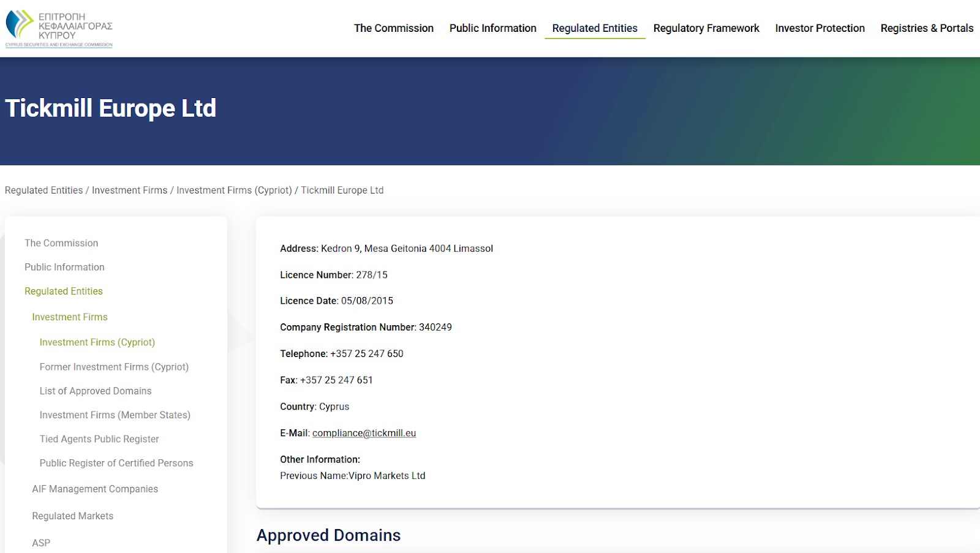Open The Commission top menu
This screenshot has width=980, height=553.
(394, 28)
